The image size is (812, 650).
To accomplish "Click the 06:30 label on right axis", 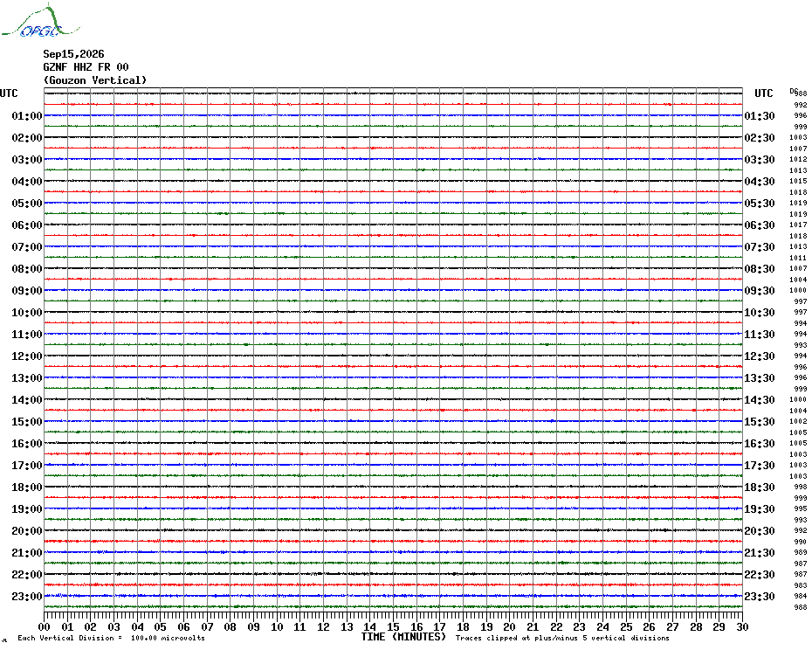I will [760, 225].
